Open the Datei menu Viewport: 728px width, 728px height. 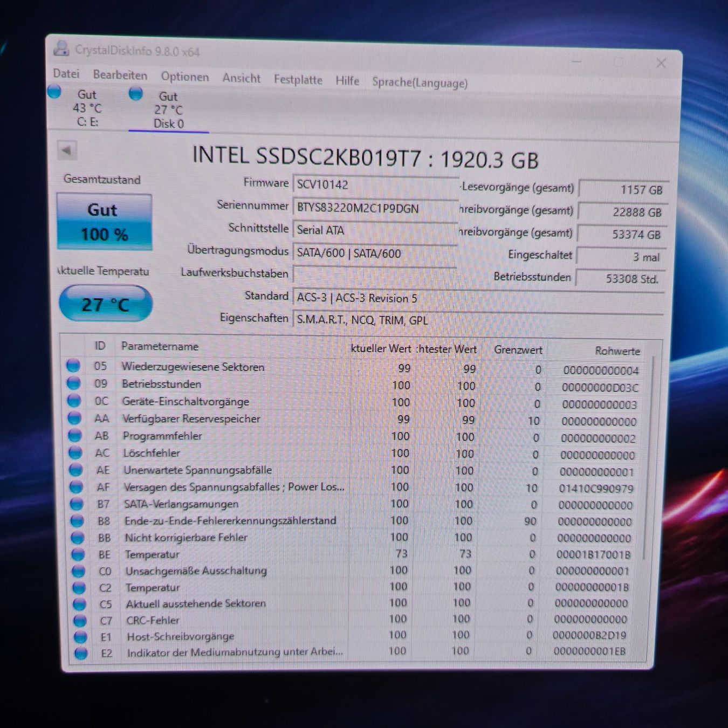coord(66,73)
